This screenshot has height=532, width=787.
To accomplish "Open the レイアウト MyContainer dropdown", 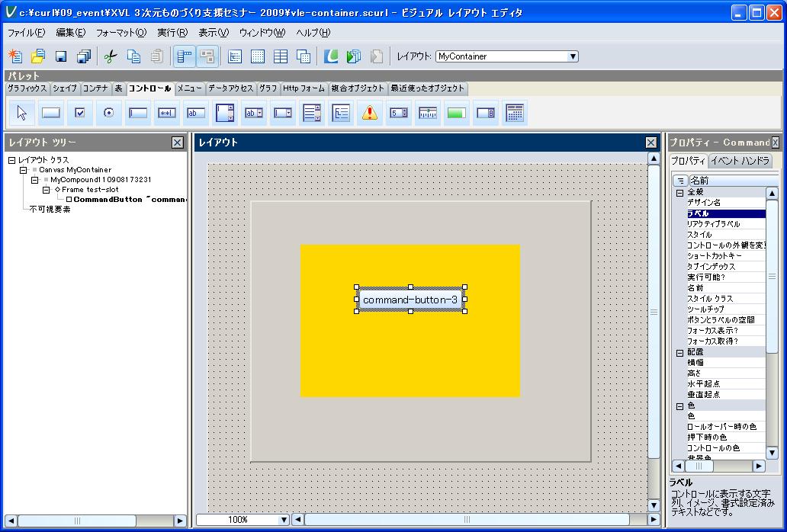I will (x=573, y=56).
